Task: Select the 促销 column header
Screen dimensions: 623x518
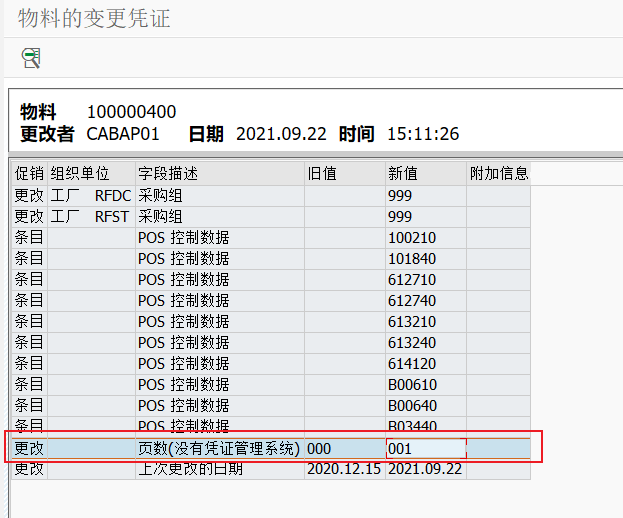Action: (29, 174)
